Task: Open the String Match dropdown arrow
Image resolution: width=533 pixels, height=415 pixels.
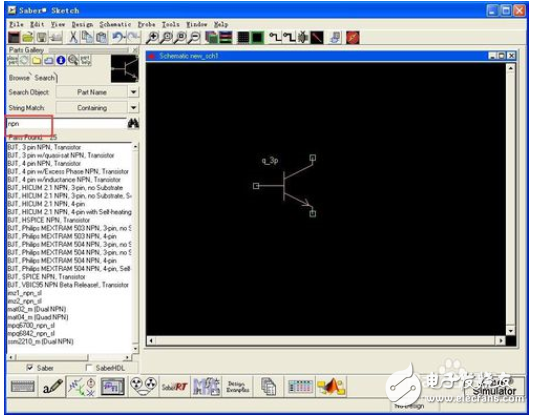Action: point(134,108)
